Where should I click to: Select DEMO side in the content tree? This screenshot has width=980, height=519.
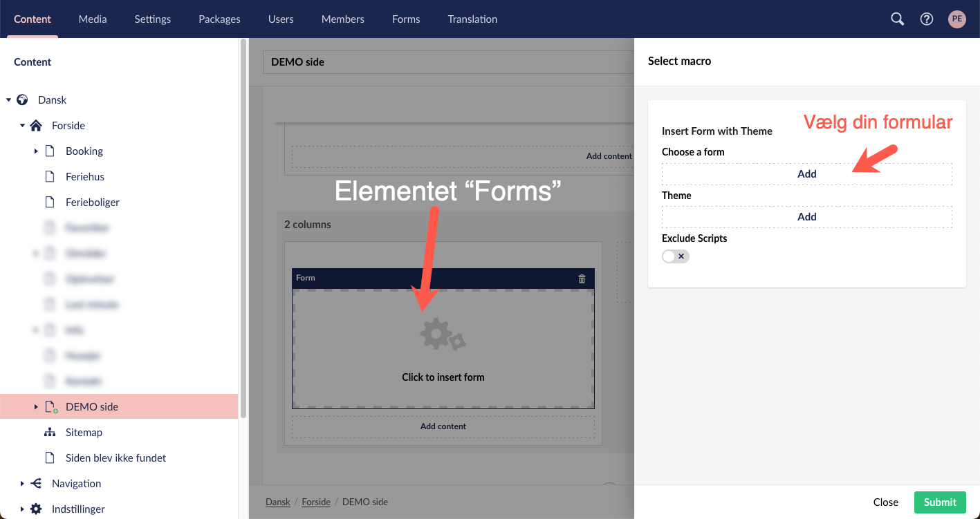(x=92, y=407)
